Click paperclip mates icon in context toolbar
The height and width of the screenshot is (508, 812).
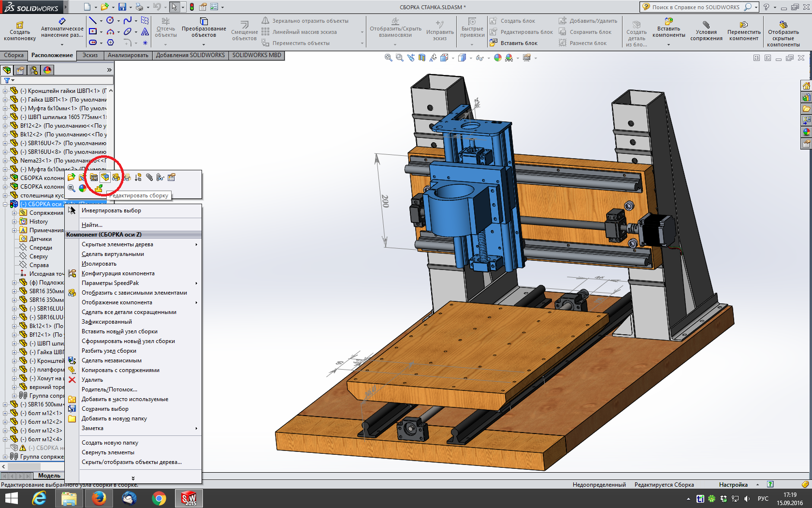[x=149, y=178]
